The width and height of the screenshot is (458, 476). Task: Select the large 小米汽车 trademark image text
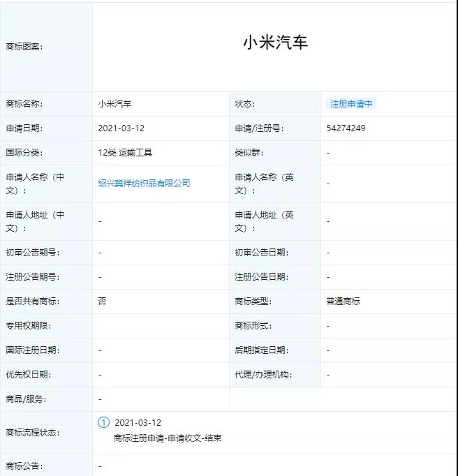click(x=276, y=43)
